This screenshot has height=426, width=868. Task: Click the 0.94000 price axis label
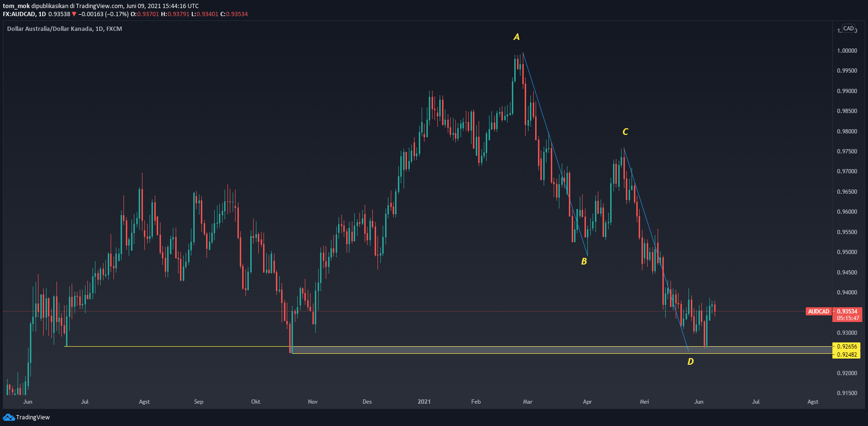coord(847,293)
